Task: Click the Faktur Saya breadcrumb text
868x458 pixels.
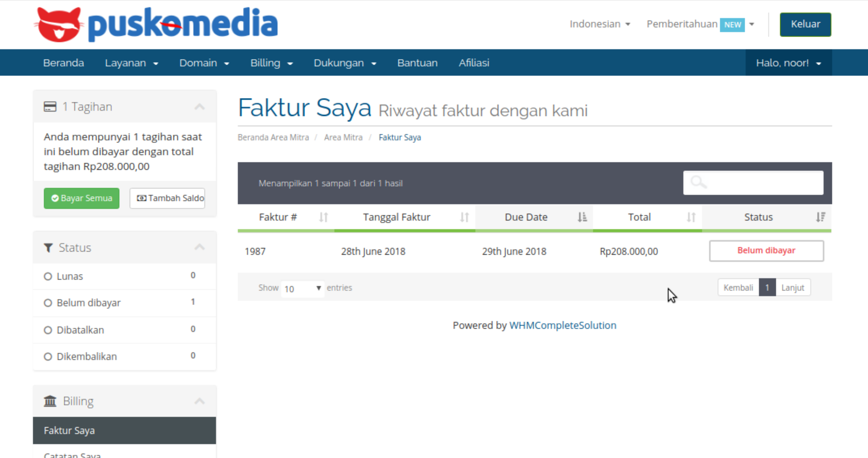Action: pyautogui.click(x=400, y=138)
